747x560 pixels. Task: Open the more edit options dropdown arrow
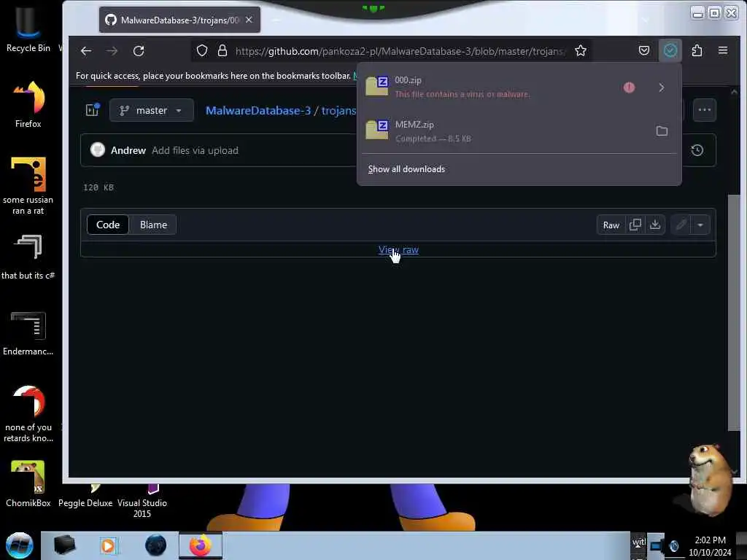click(700, 225)
